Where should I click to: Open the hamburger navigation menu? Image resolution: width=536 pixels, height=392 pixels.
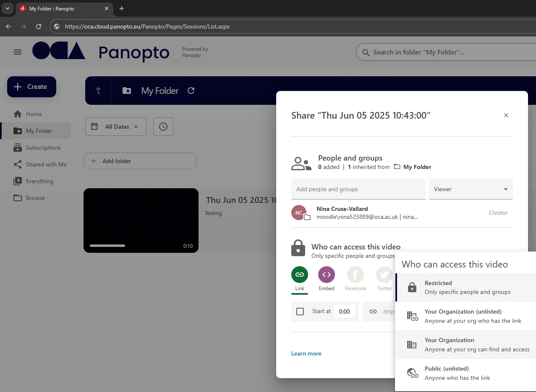(x=18, y=52)
